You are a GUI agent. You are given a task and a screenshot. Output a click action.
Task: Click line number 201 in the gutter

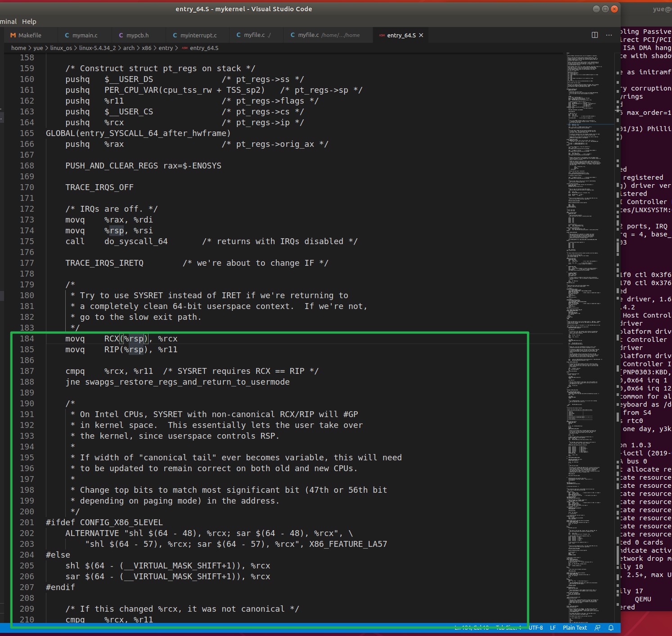[27, 522]
